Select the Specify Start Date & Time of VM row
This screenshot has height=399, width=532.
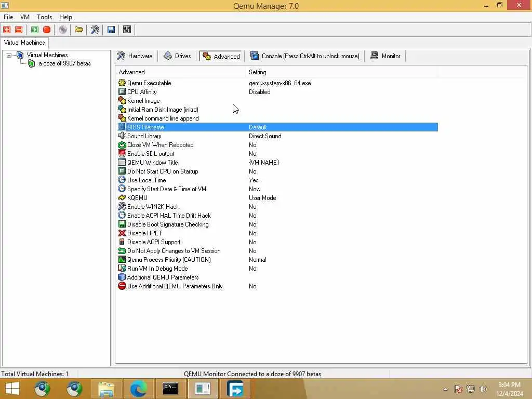click(277, 189)
